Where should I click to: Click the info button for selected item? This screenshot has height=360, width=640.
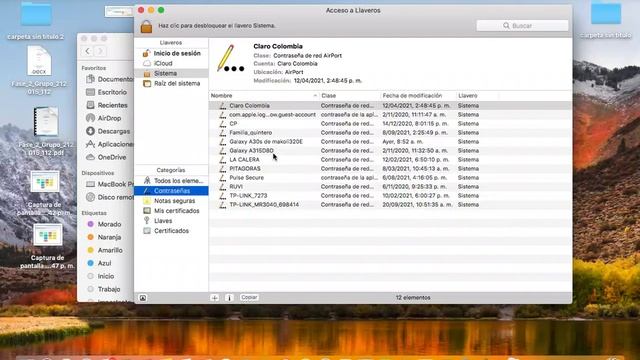(229, 298)
